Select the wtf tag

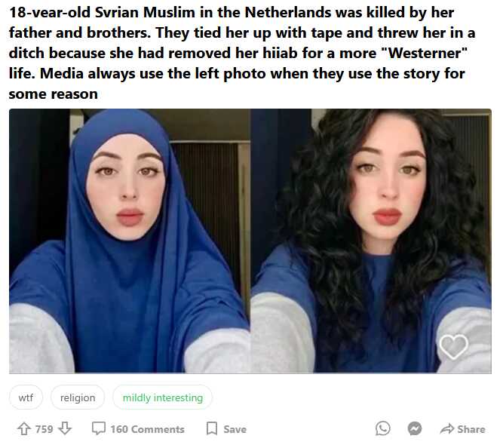(26, 397)
